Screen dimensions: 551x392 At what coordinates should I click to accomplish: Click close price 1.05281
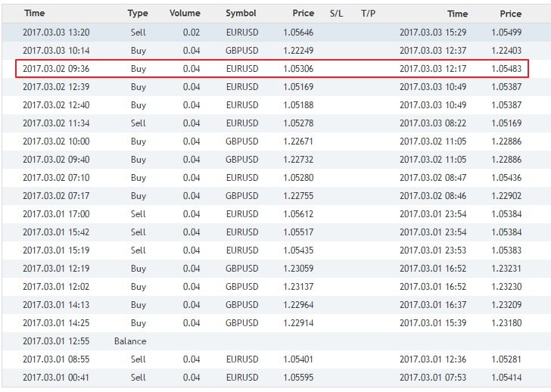click(506, 359)
